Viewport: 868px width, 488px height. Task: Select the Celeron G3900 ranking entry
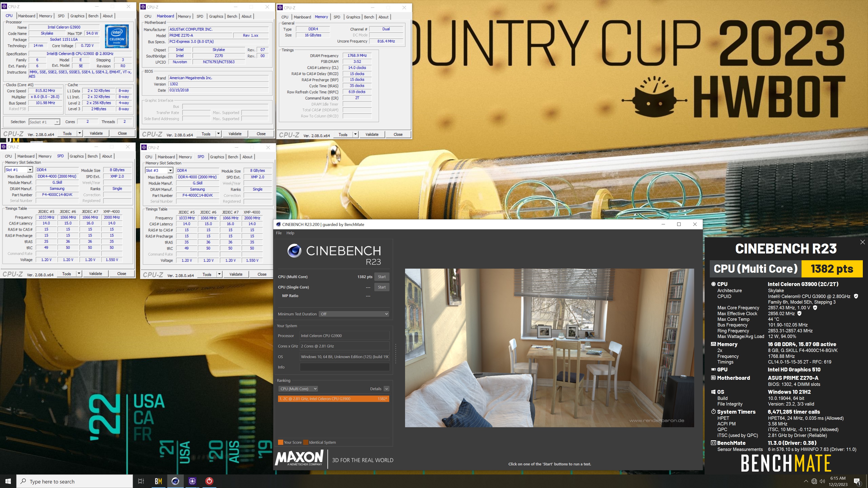(x=334, y=399)
